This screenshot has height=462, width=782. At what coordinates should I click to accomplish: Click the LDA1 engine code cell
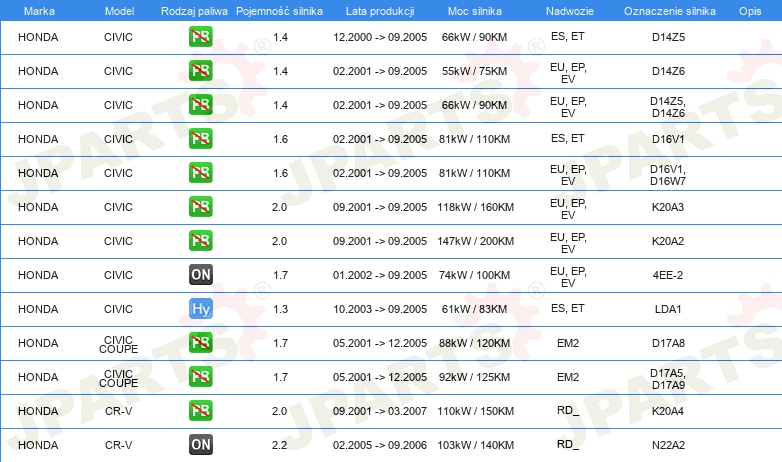pyautogui.click(x=668, y=309)
